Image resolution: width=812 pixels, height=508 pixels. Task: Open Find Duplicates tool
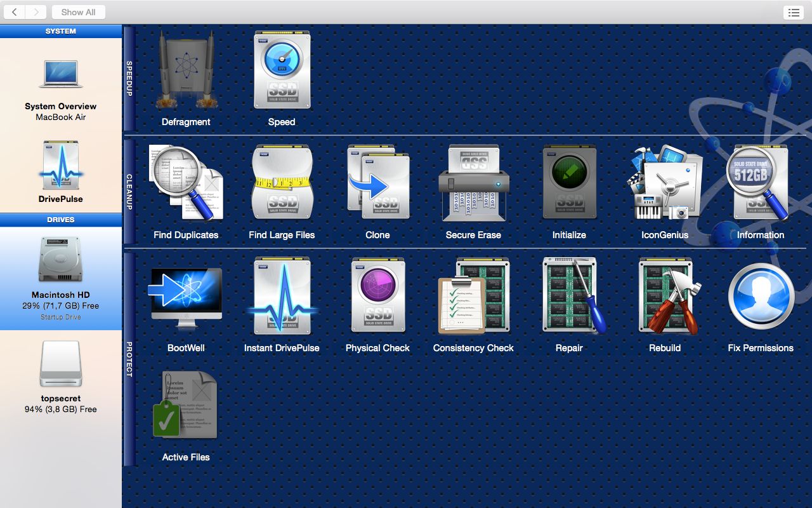(x=186, y=192)
